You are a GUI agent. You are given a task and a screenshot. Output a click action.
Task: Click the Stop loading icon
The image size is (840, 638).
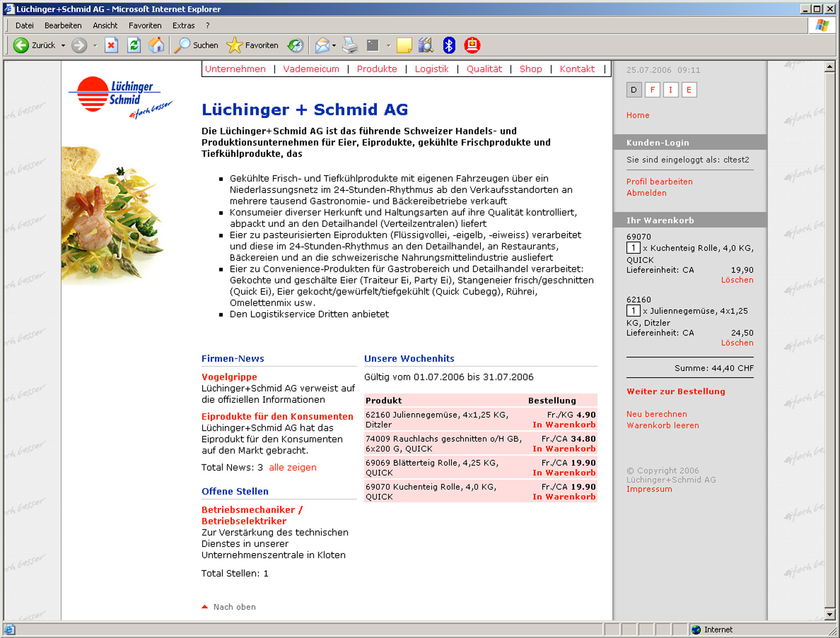point(111,46)
